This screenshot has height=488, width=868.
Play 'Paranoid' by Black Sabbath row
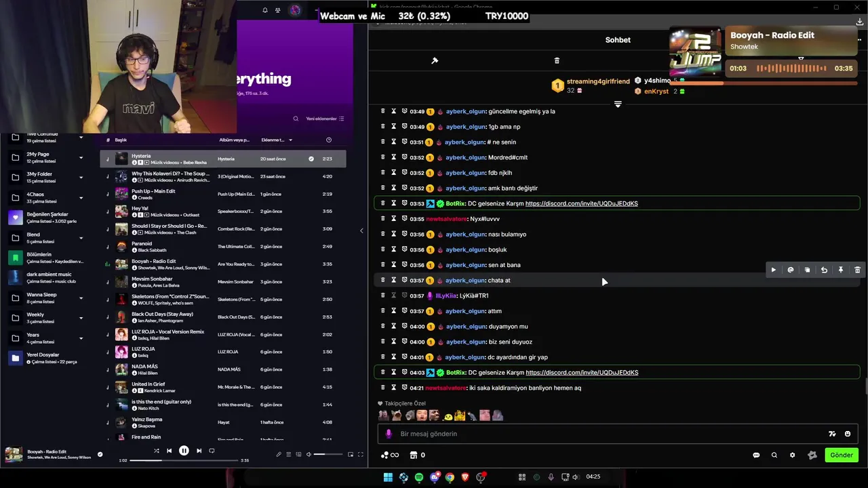click(x=223, y=247)
